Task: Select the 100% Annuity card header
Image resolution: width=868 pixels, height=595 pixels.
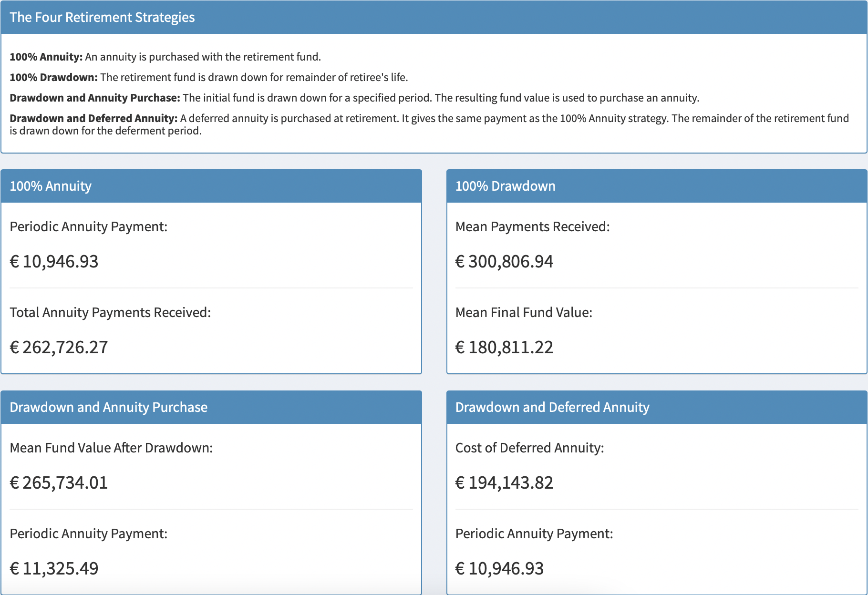Action: point(51,186)
